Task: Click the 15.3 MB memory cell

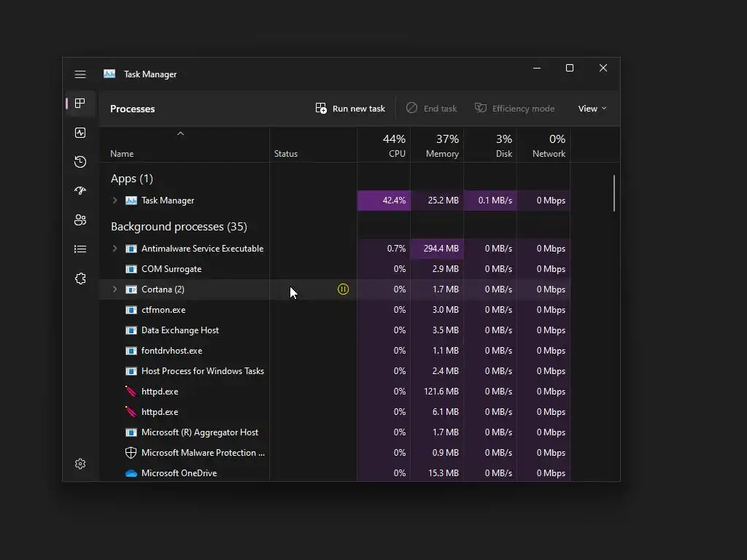Action: [437, 473]
